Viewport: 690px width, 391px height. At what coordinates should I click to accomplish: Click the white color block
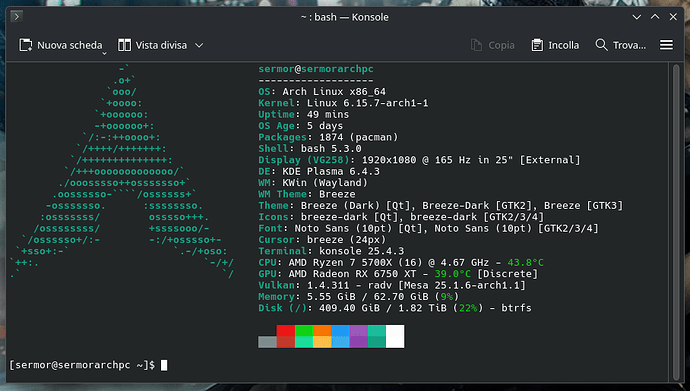[395, 336]
